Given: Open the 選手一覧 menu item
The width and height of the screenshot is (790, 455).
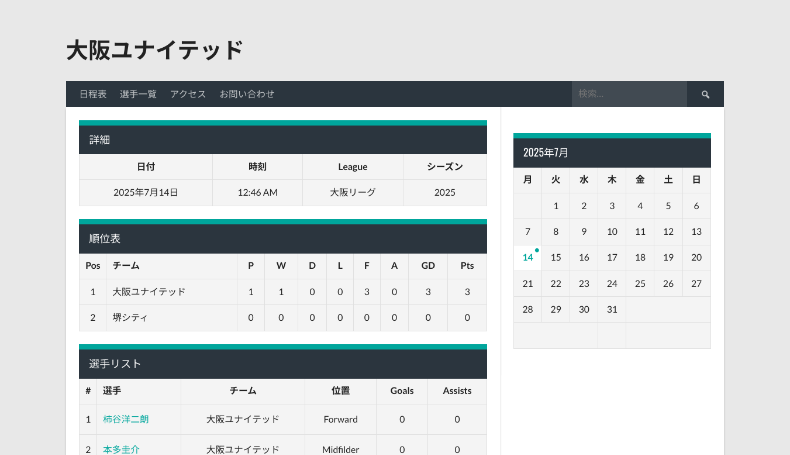Looking at the screenshot, I should click(x=138, y=94).
